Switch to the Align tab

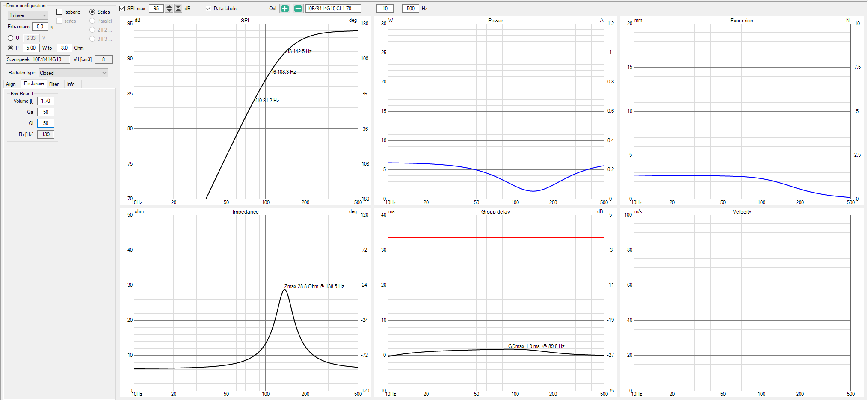(x=11, y=84)
